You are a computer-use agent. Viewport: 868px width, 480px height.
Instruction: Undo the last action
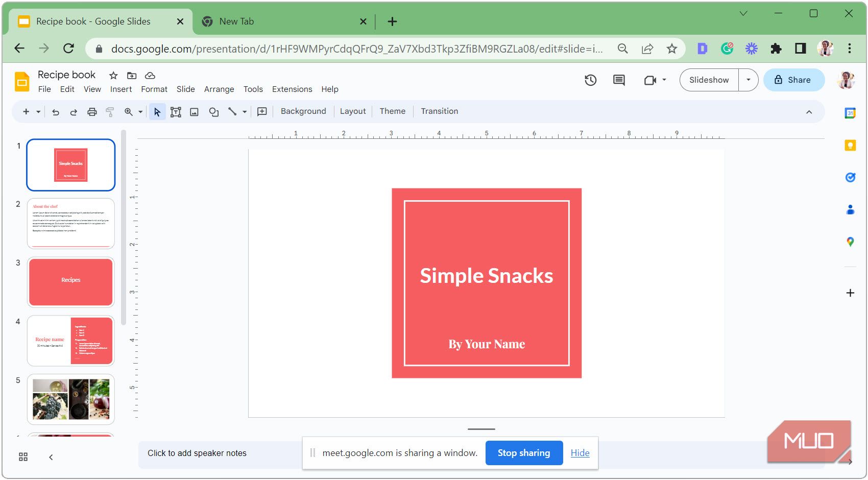click(x=56, y=112)
